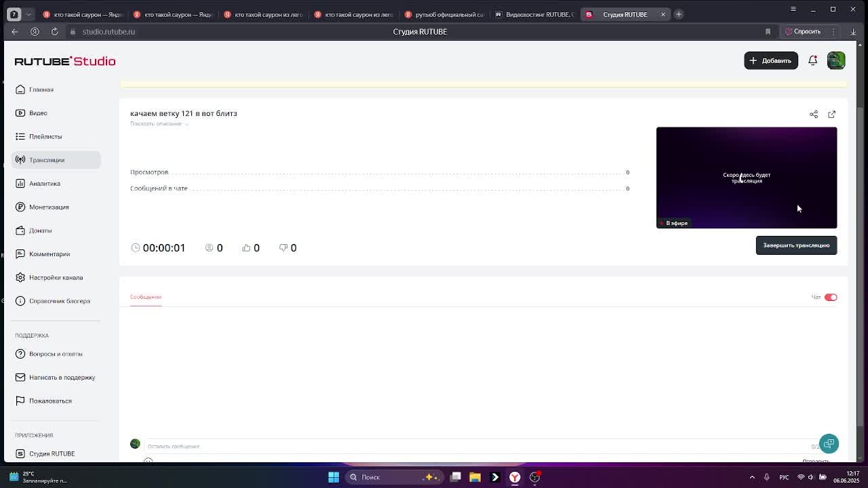
Task: Click the stream duration timer 00:00:01
Action: click(x=163, y=248)
